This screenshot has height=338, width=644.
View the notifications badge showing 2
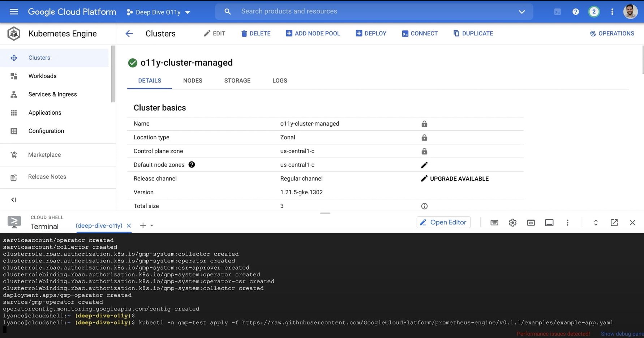tap(594, 12)
